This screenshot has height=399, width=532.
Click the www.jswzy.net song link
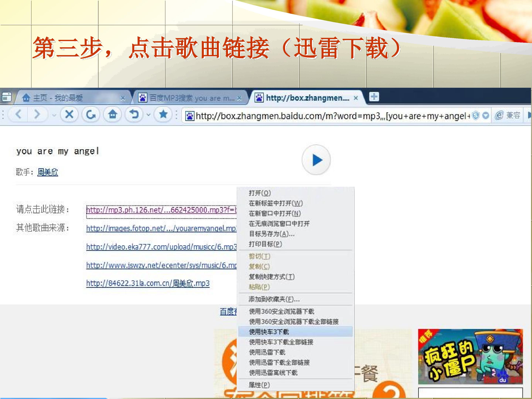(x=161, y=265)
